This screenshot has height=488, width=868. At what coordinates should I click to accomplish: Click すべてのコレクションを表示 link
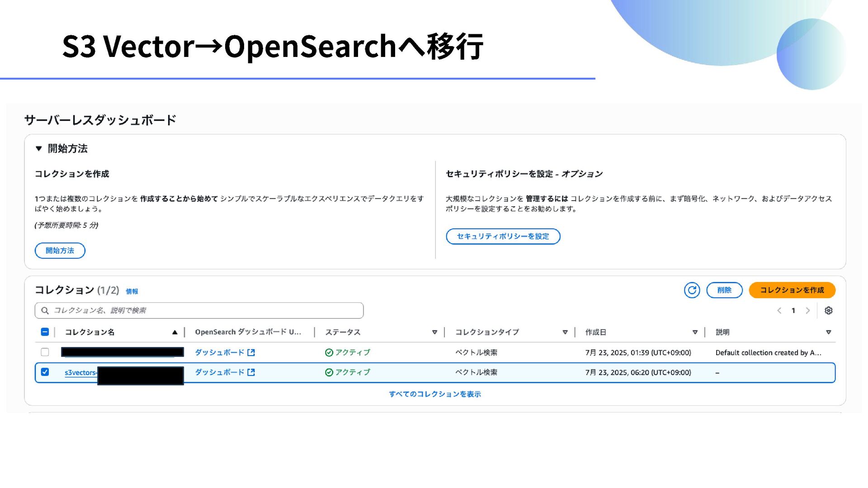coord(435,394)
